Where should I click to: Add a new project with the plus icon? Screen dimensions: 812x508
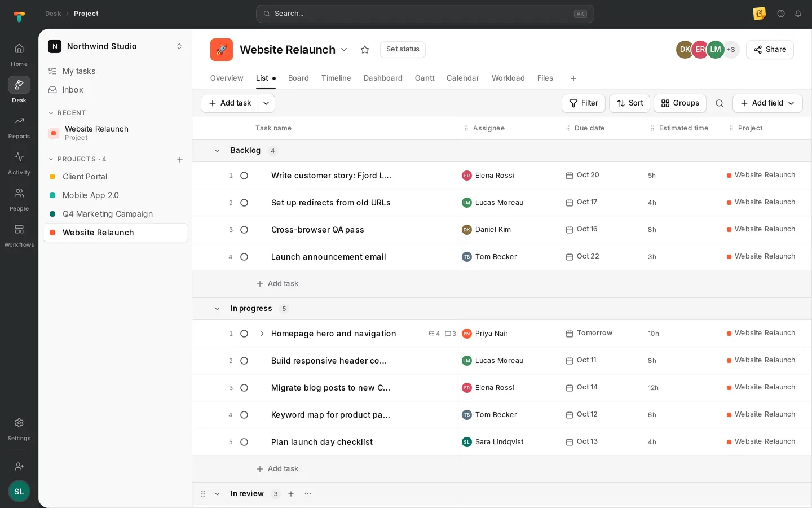pos(180,160)
